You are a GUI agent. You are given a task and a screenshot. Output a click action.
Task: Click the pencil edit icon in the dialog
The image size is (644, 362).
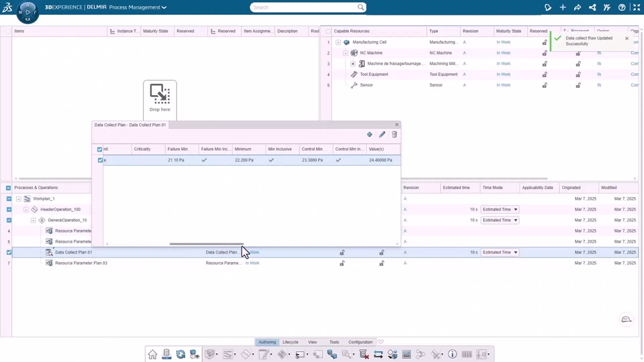click(382, 135)
